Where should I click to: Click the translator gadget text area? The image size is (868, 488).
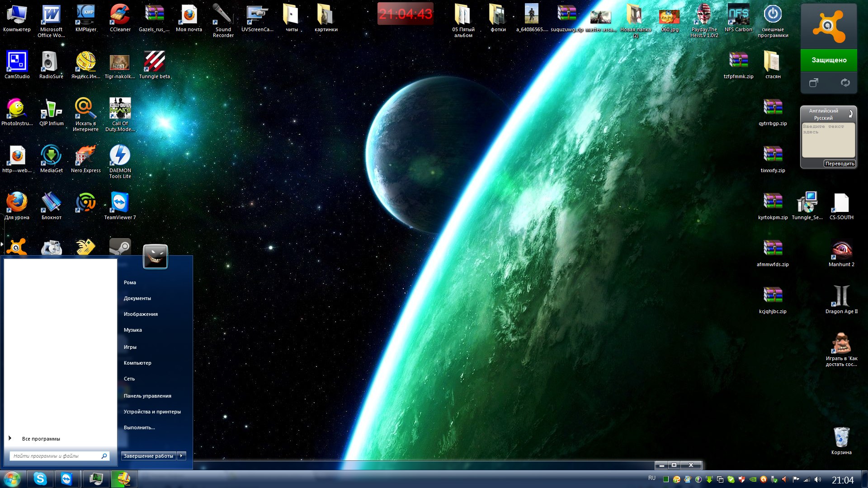[x=828, y=140]
